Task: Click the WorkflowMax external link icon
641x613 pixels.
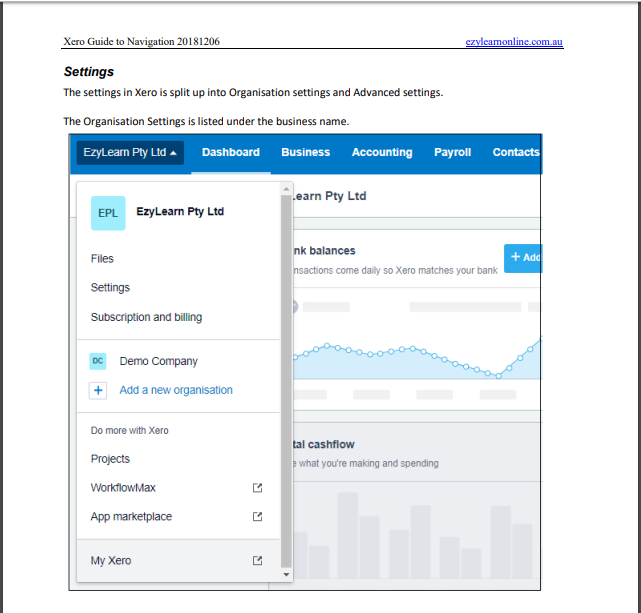Action: tap(257, 488)
